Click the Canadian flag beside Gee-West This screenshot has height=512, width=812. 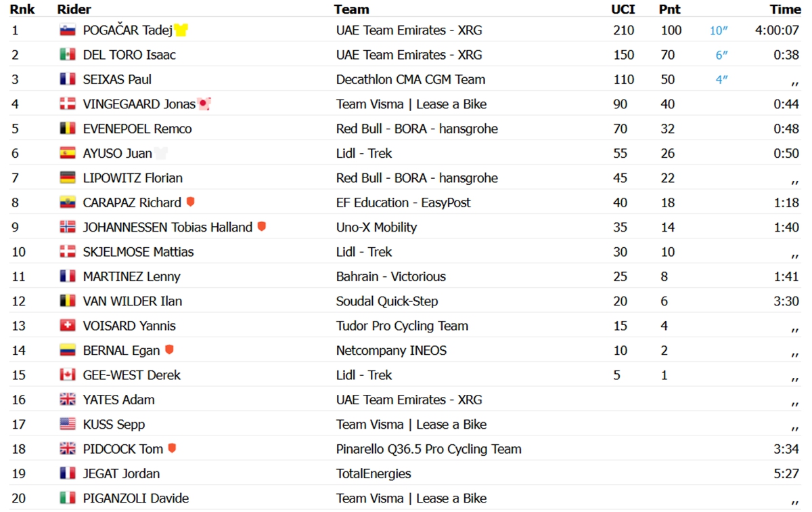[x=67, y=375]
